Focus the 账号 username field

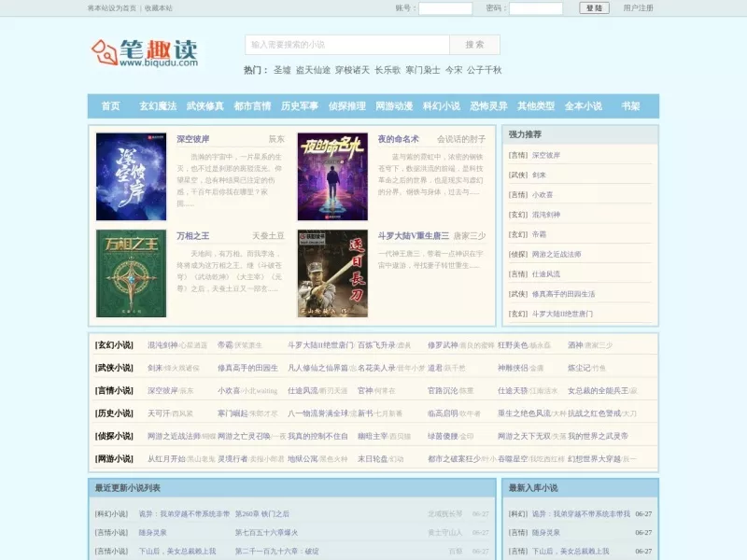pos(445,8)
